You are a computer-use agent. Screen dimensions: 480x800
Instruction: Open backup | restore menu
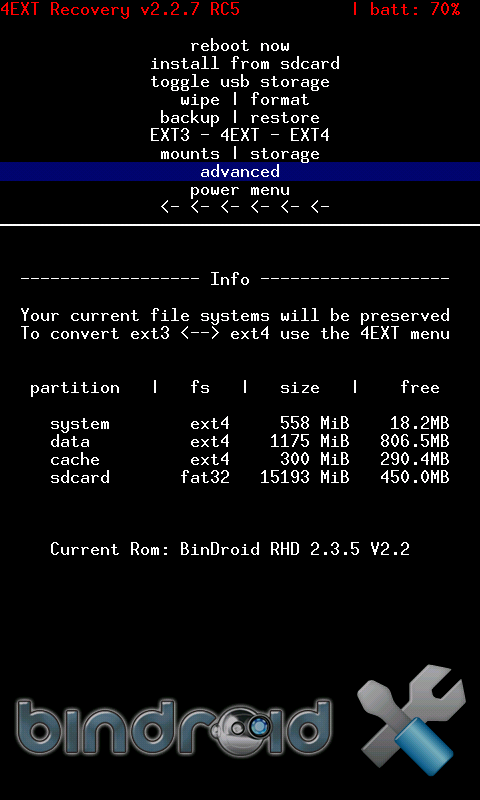coord(240,118)
